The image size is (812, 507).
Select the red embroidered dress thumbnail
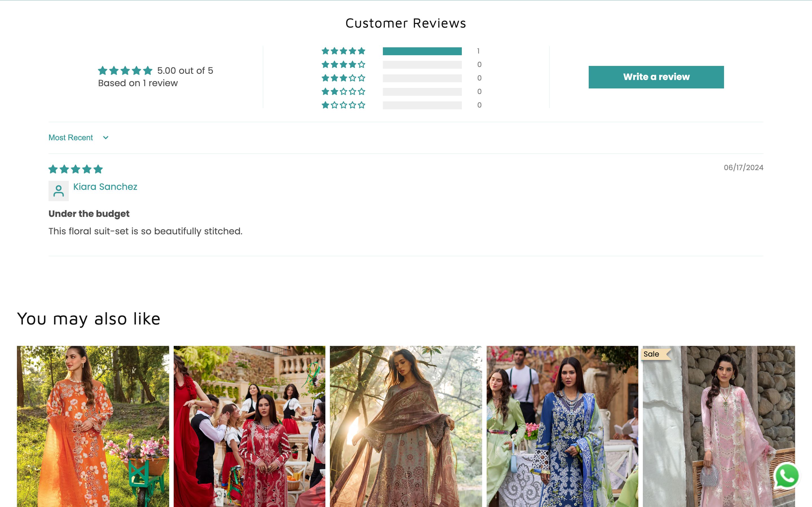click(x=249, y=426)
